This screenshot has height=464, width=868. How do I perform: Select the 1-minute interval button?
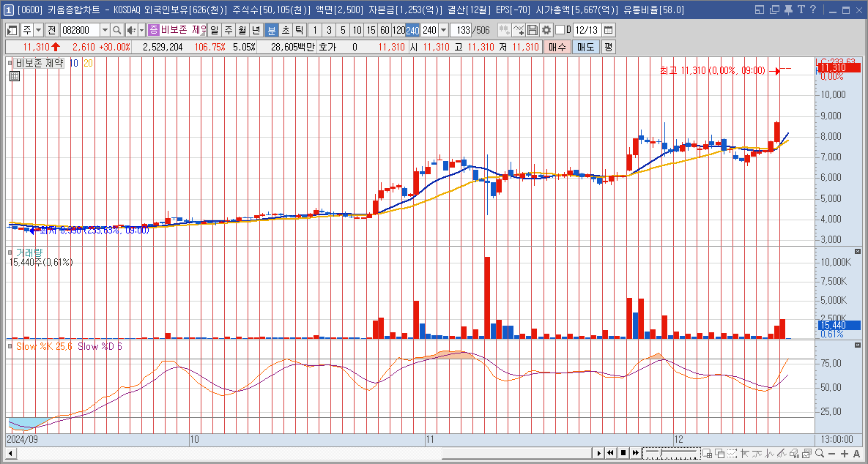point(315,31)
